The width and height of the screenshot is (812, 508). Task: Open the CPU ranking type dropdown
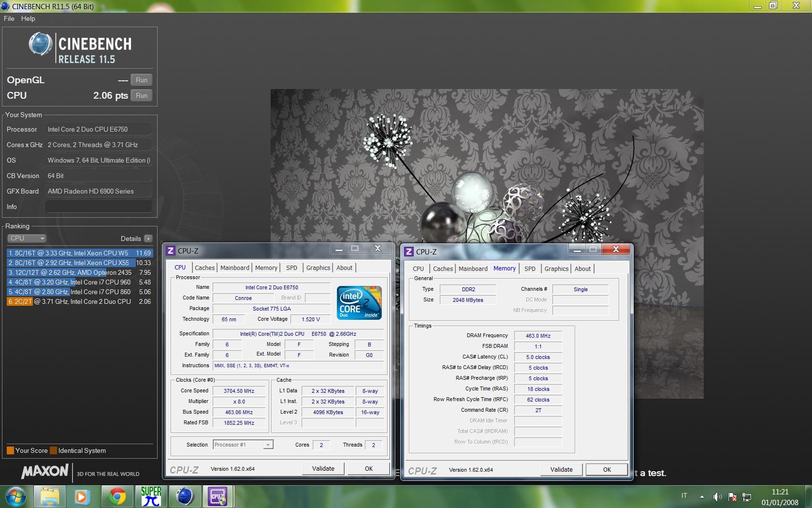pyautogui.click(x=27, y=238)
